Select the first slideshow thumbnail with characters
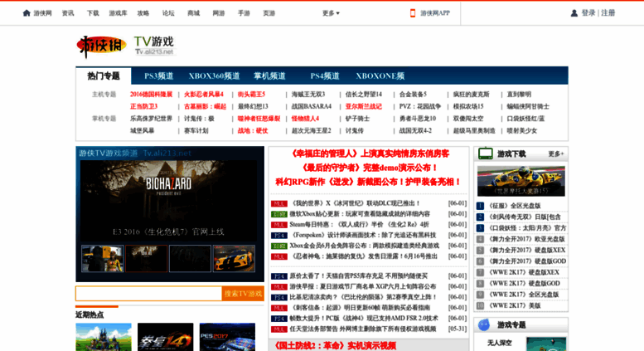The image size is (644, 351). coord(102,259)
